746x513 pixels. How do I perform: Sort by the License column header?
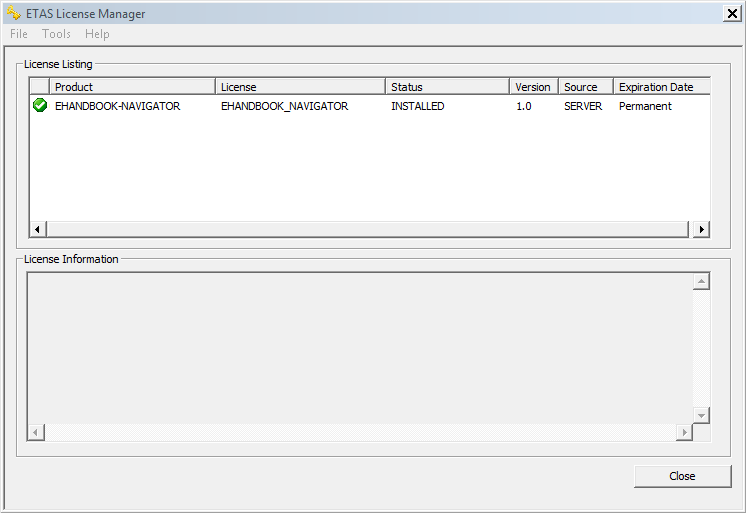tap(300, 87)
